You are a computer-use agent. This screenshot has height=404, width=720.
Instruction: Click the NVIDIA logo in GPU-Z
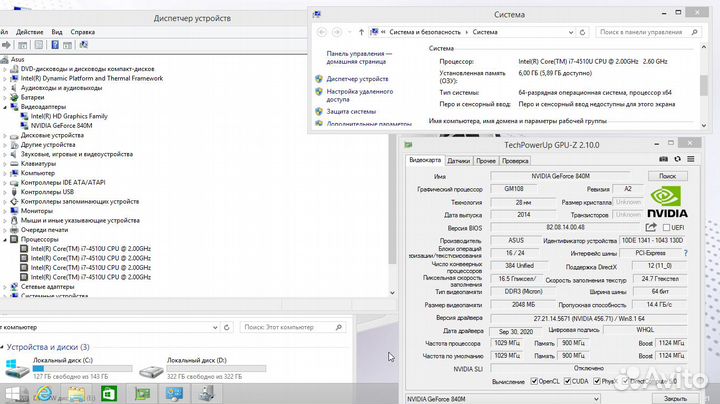pos(667,202)
